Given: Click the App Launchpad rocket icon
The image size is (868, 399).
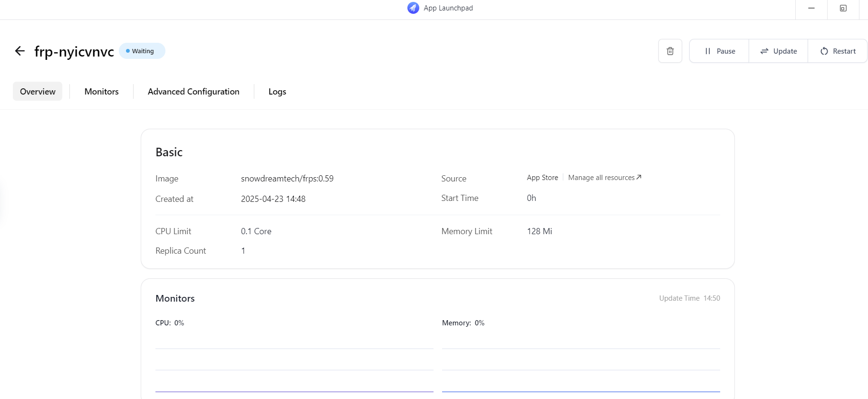Looking at the screenshot, I should 413,8.
